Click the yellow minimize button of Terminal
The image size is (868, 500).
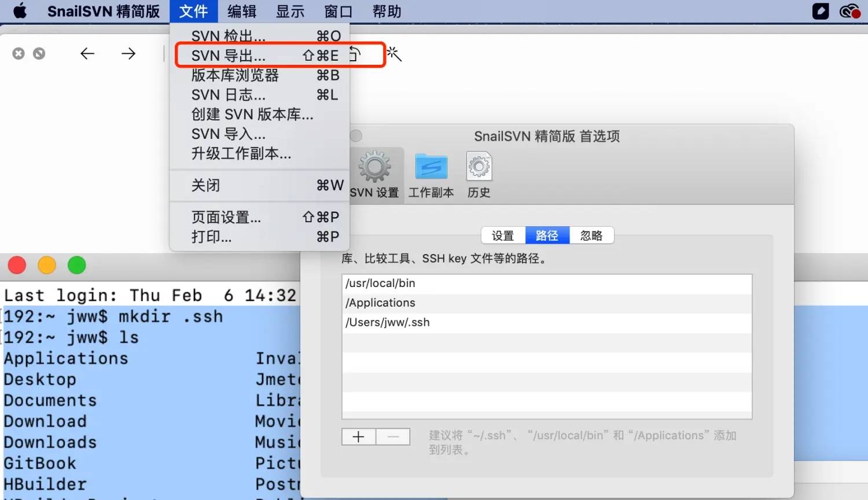[47, 265]
